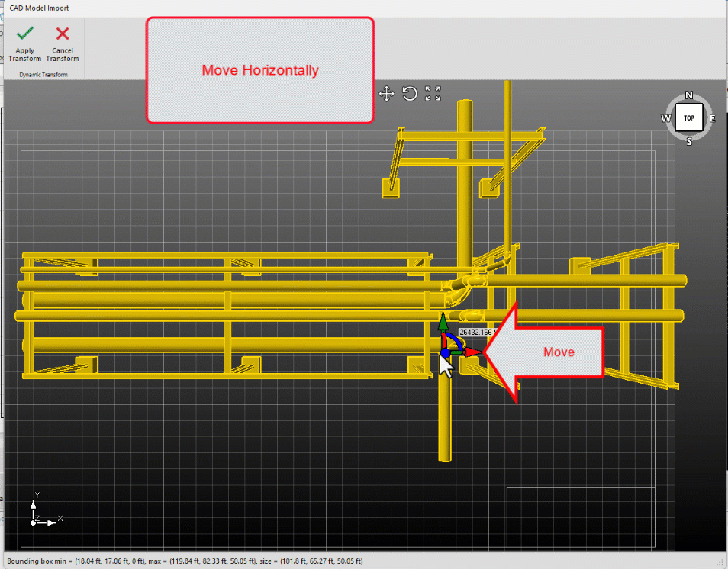This screenshot has width=728, height=569.
Task: Select the pan view cross-arrows icon
Action: coord(386,94)
